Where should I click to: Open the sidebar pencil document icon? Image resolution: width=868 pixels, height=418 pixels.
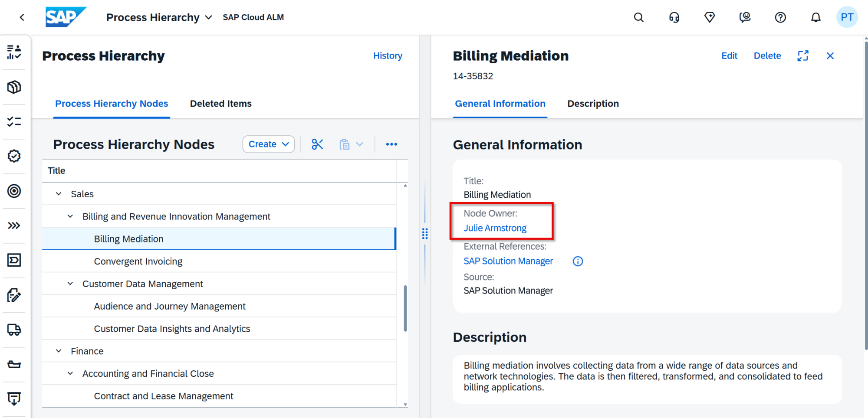click(x=14, y=295)
